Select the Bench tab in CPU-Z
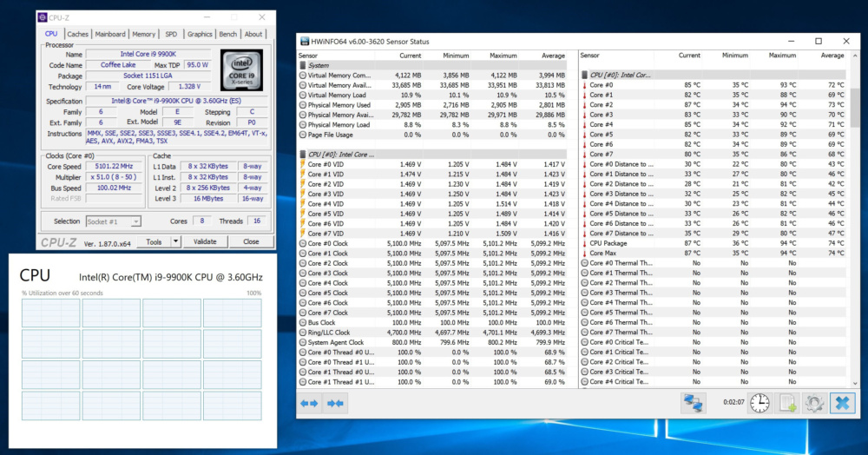This screenshot has height=455, width=868. [227, 35]
